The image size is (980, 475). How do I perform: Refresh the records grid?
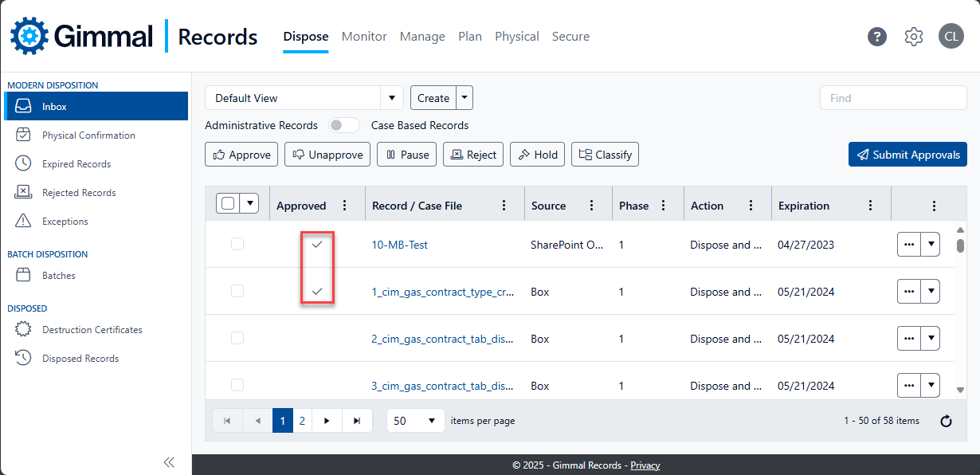[946, 421]
